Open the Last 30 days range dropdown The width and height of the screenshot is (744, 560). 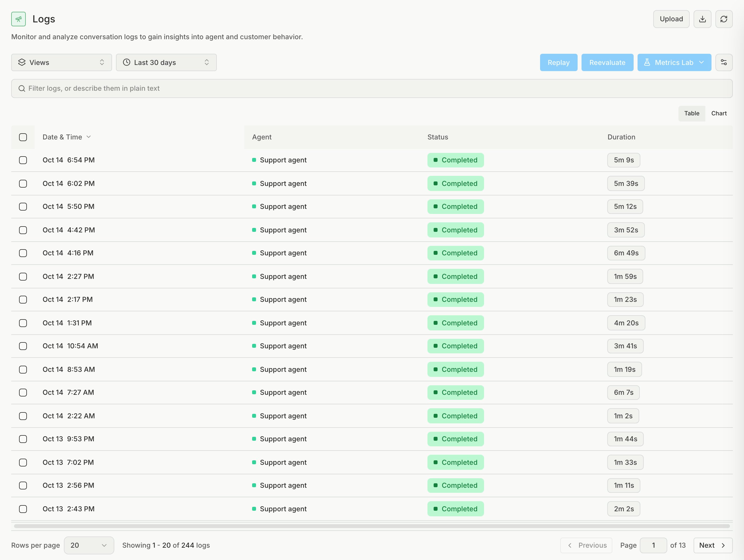click(x=166, y=62)
